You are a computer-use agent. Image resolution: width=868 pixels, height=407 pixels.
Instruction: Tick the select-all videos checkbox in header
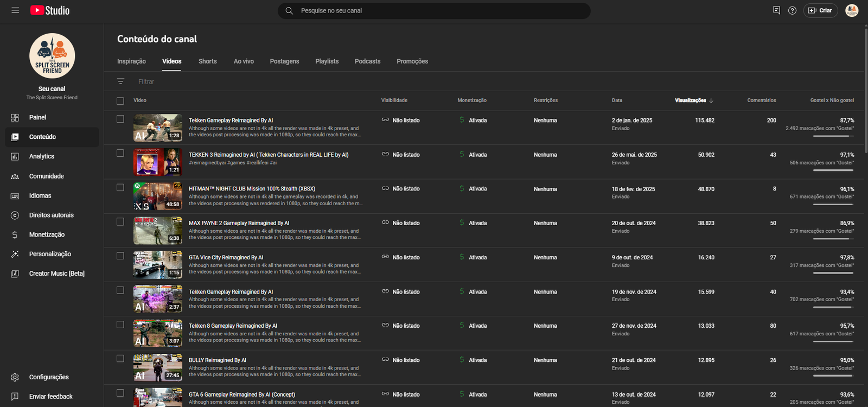pos(120,101)
